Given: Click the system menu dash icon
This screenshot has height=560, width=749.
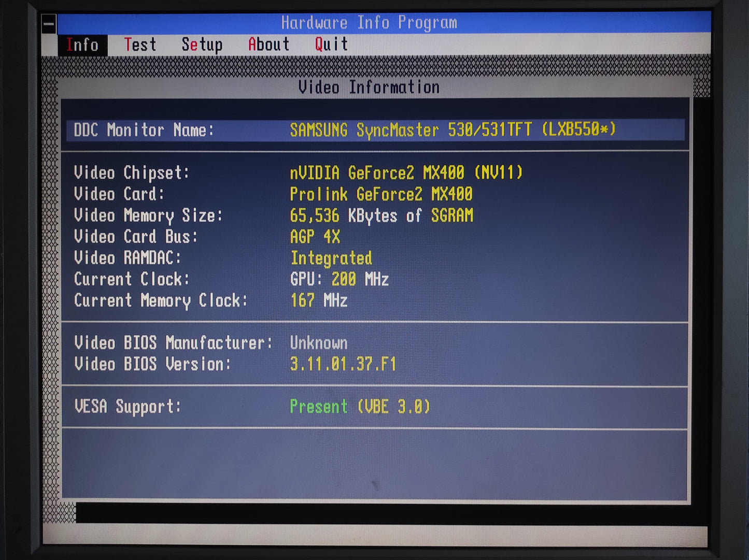Looking at the screenshot, I should [49, 23].
